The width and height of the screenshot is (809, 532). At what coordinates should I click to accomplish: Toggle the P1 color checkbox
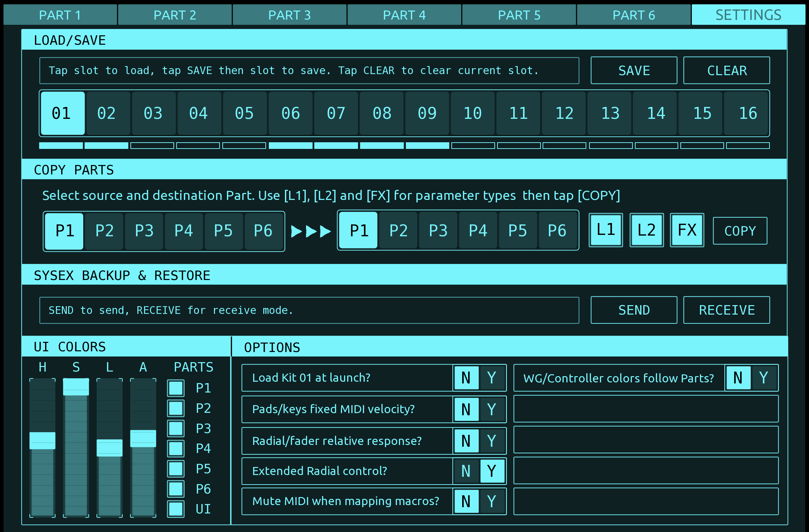point(176,388)
